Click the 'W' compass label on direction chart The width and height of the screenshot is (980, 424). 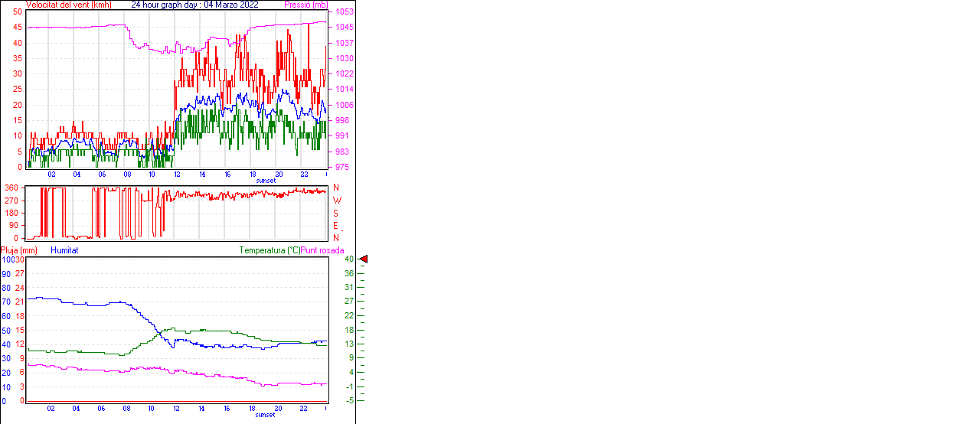(x=336, y=200)
